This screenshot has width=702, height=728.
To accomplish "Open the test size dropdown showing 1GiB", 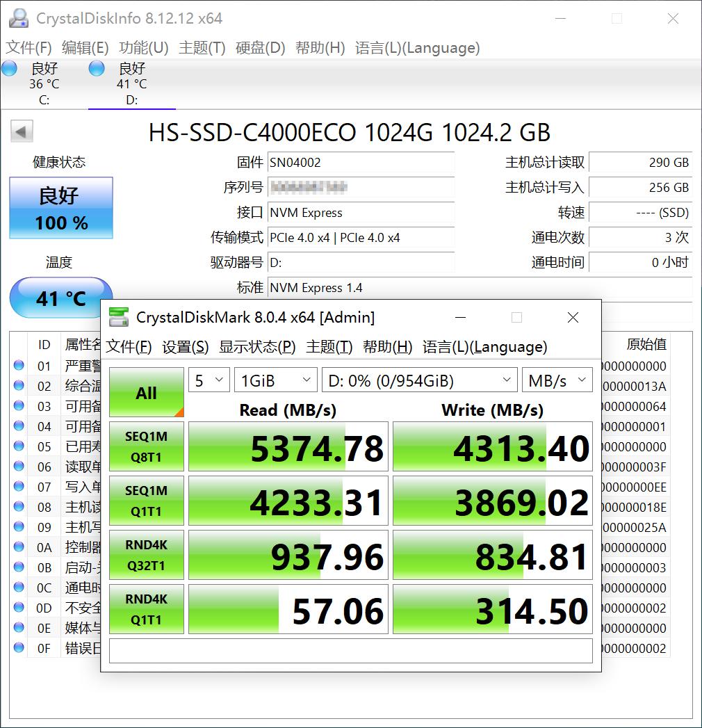I will click(x=275, y=380).
